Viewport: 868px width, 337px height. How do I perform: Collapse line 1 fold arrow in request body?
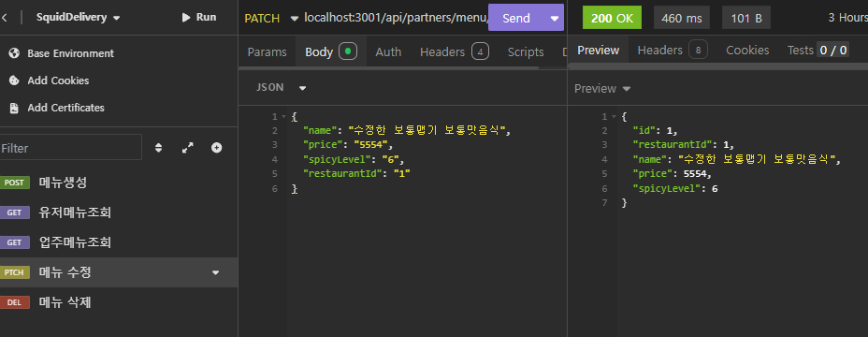tap(284, 117)
